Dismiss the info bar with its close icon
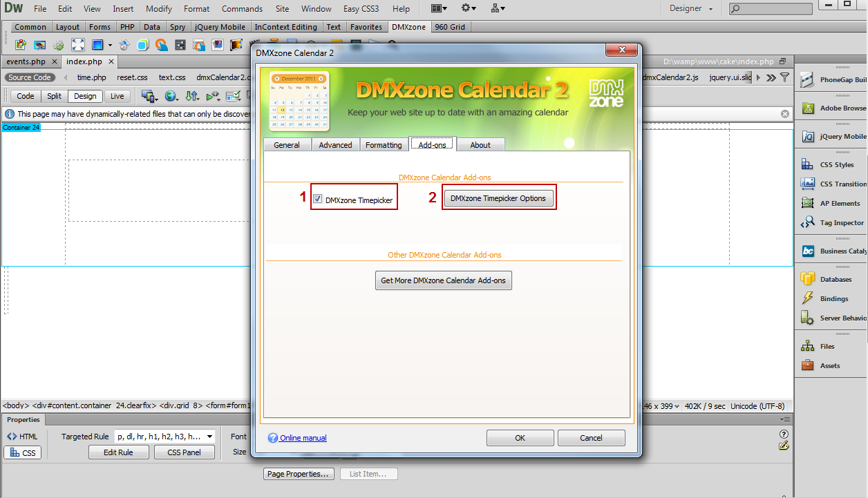The image size is (868, 498). pos(785,114)
